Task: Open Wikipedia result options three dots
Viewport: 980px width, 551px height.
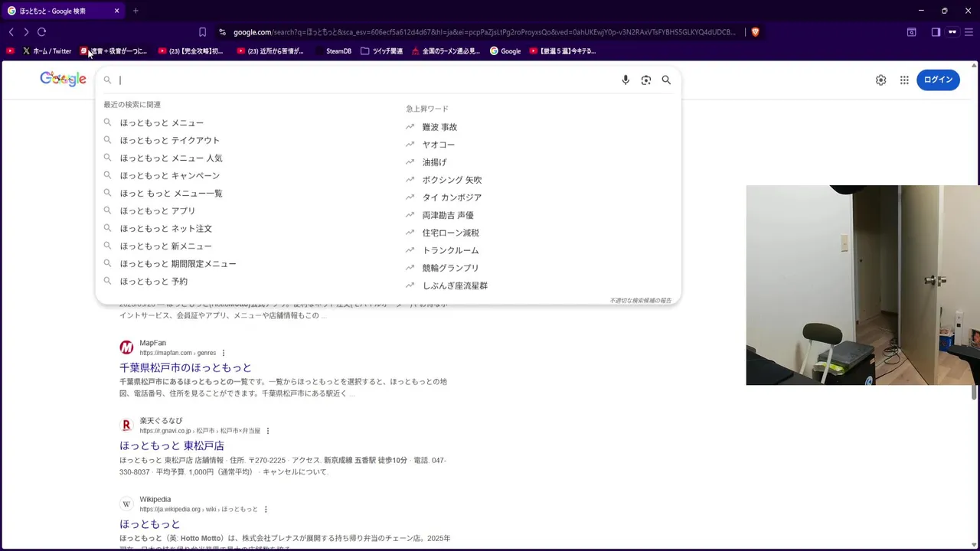Action: (x=266, y=509)
